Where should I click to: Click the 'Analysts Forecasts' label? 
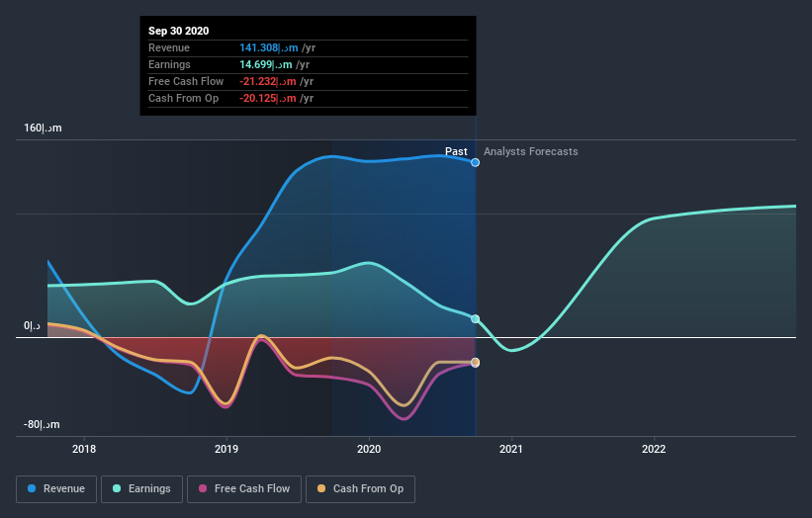[531, 151]
